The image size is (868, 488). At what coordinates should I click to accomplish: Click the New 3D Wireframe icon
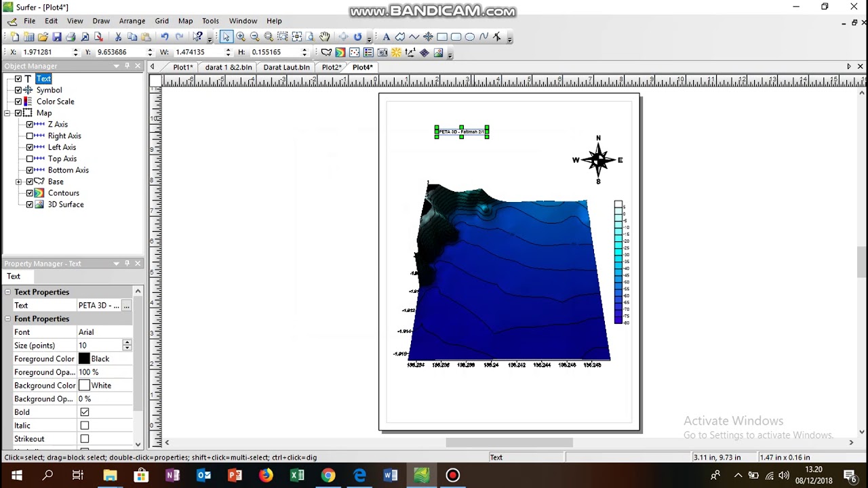424,52
